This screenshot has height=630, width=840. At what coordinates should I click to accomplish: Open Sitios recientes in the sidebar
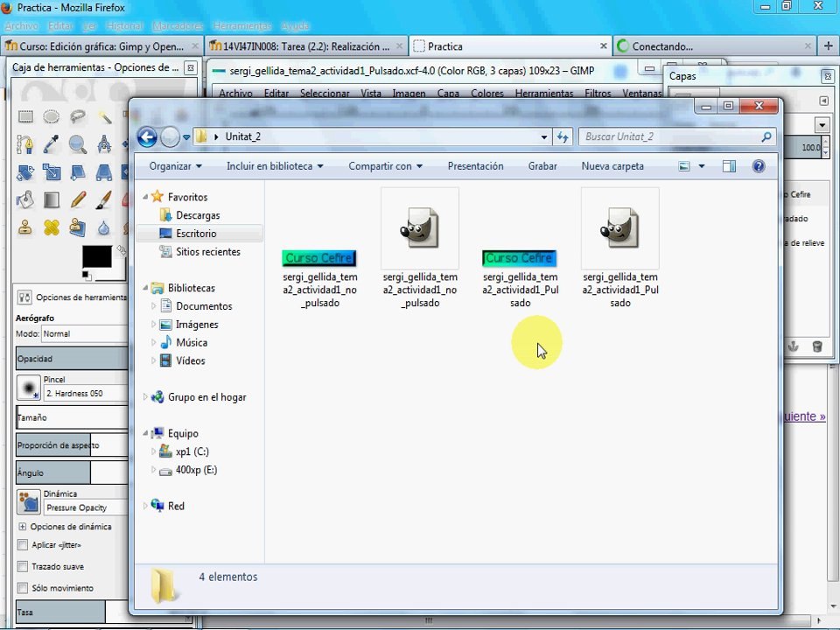(208, 252)
